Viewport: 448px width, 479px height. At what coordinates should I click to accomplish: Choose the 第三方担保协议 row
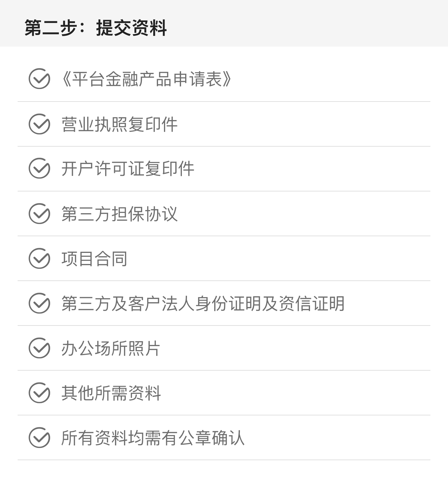tap(224, 214)
